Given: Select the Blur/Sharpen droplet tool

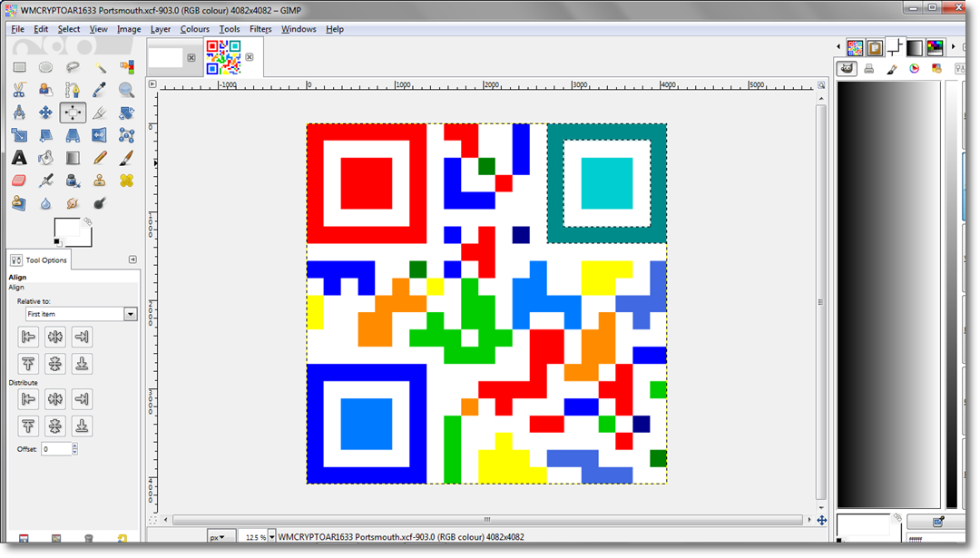Looking at the screenshot, I should point(45,203).
